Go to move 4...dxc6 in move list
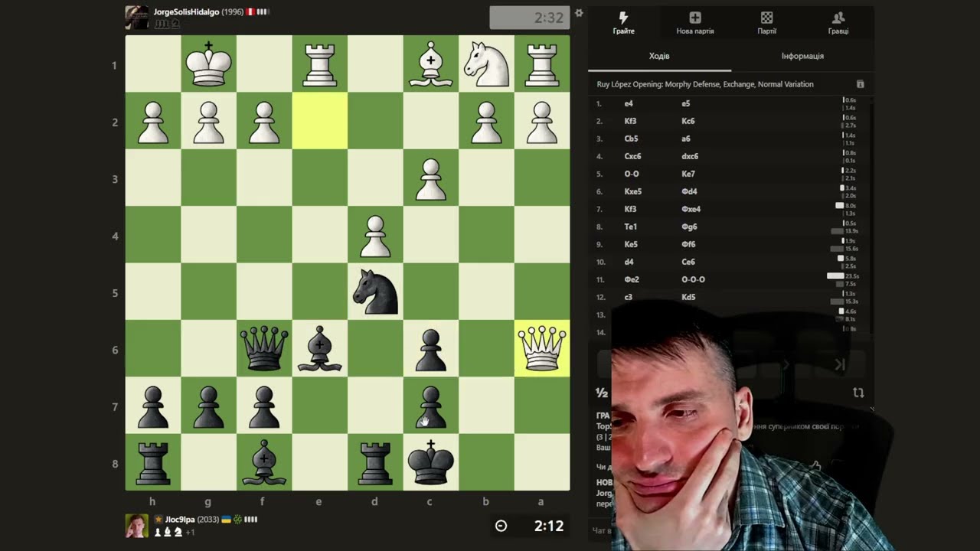Viewport: 980px width, 551px height. pos(690,156)
